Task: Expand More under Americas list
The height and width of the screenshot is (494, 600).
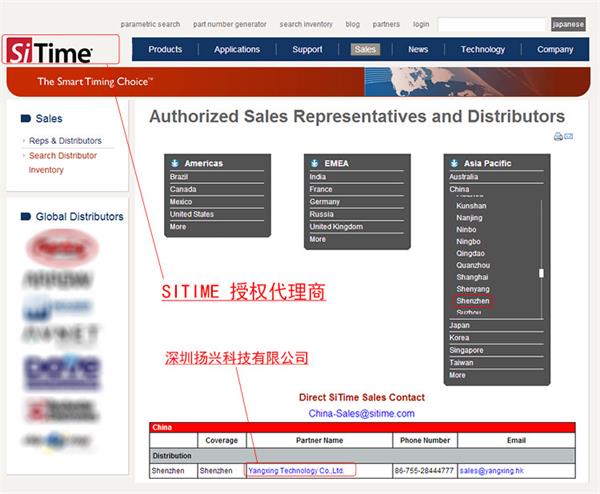Action: [178, 227]
